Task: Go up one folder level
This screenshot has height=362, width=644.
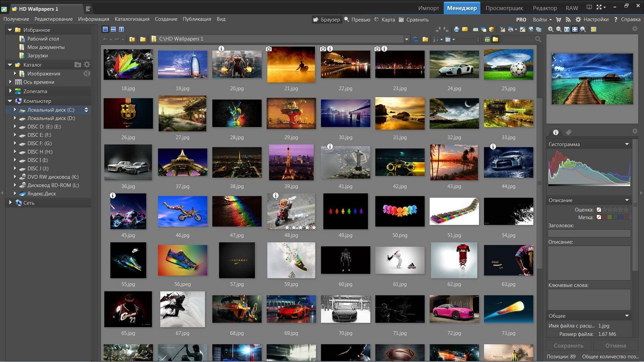Action: tap(132, 39)
